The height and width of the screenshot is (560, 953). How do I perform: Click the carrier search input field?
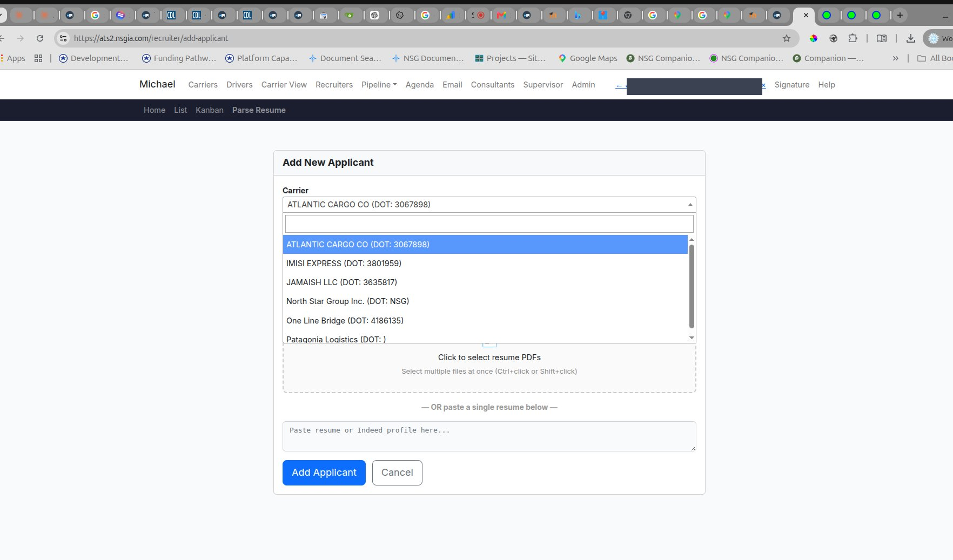tap(489, 224)
